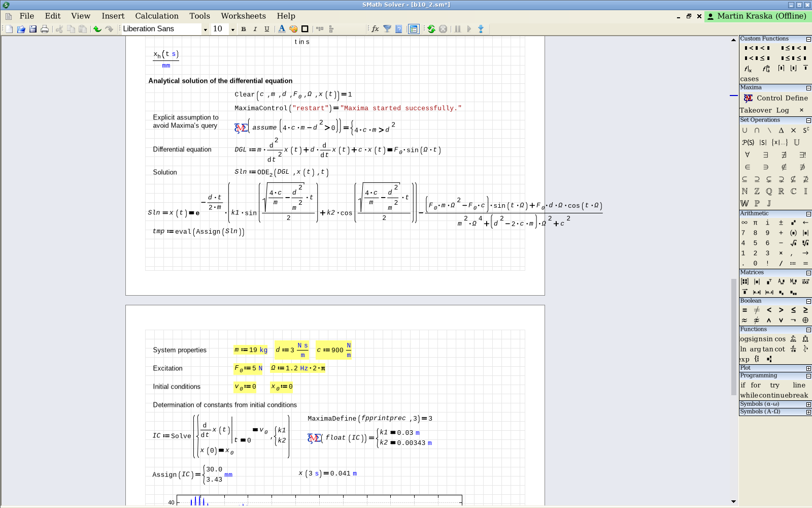Insert the union symbol from Set Operations
Screen dimensions: 812x508
click(745, 130)
